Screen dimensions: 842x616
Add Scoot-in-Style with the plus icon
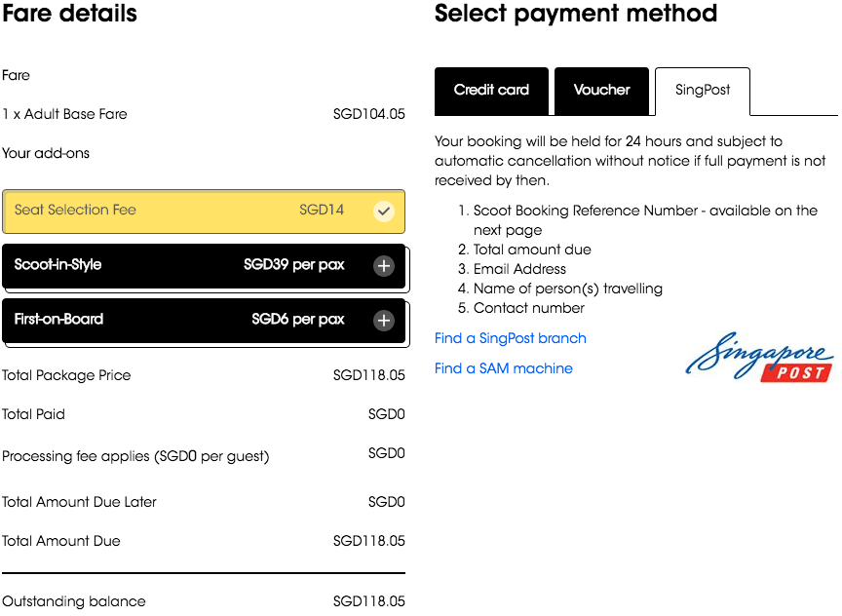383,266
